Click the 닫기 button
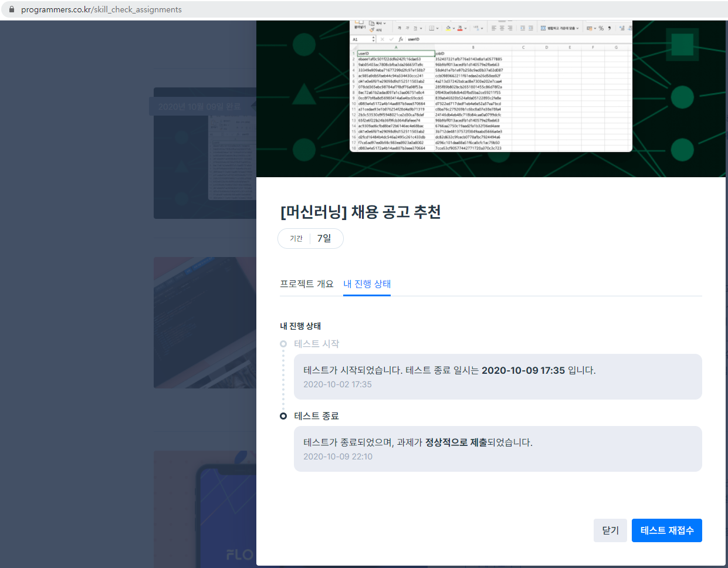This screenshot has width=728, height=568. (x=610, y=530)
